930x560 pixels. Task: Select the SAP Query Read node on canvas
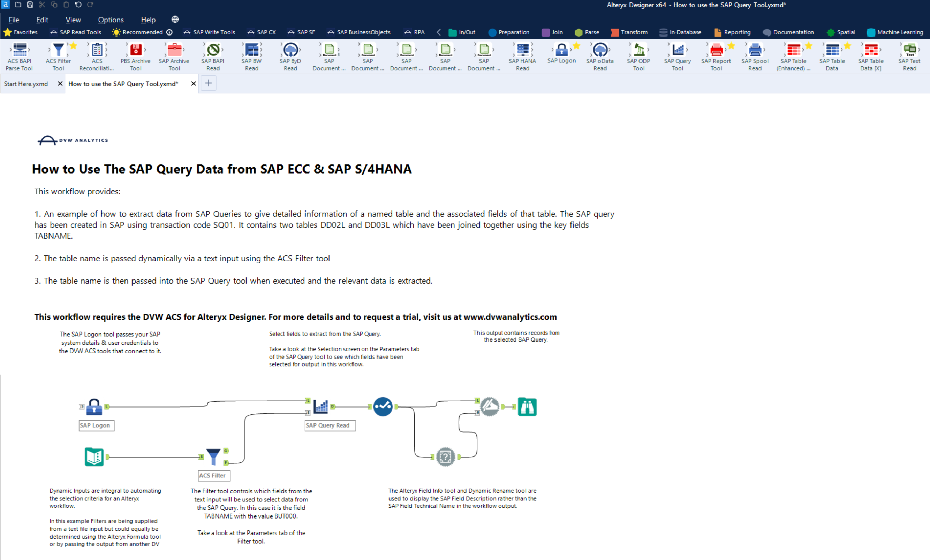[x=320, y=407]
